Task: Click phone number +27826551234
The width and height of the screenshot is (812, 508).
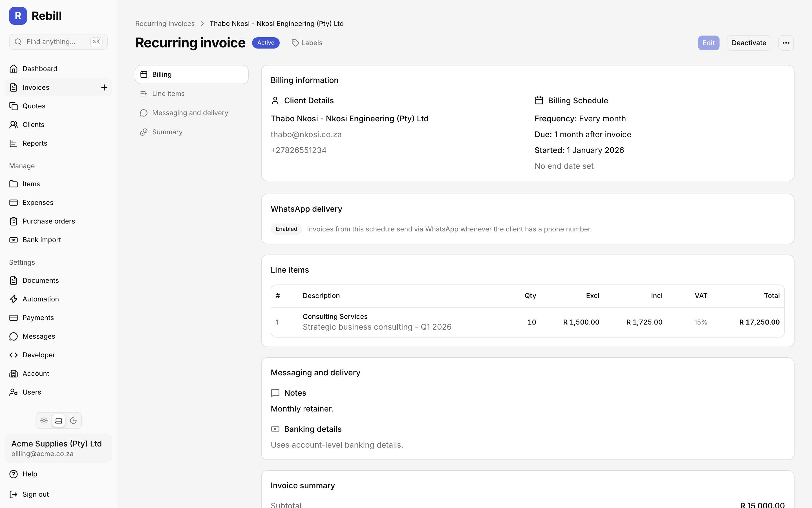Action: [299, 150]
